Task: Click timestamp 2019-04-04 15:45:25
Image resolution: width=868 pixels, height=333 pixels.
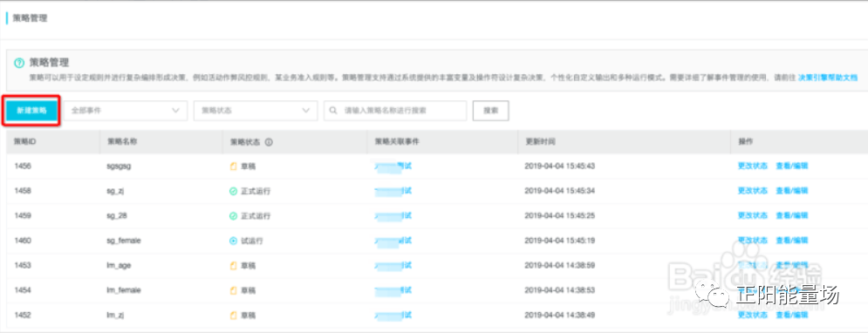Action: 560,216
